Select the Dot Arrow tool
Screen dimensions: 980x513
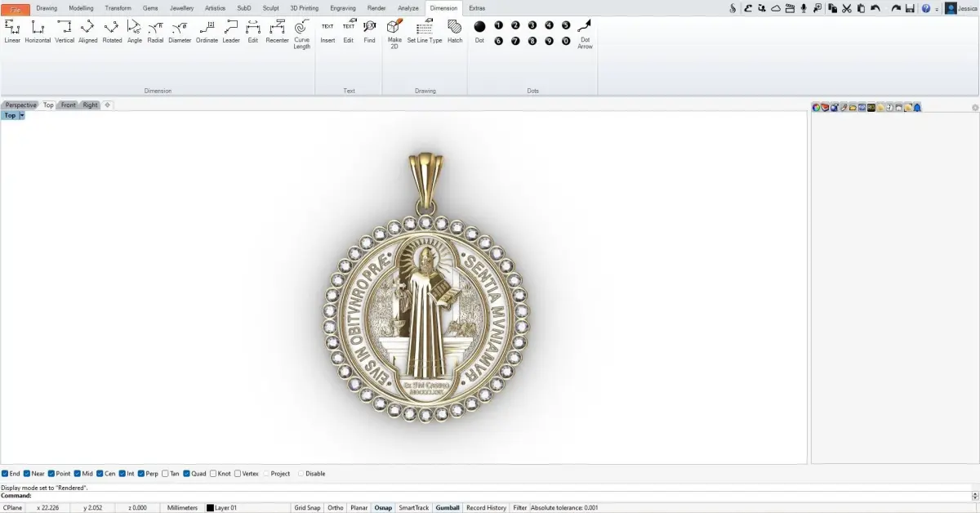pyautogui.click(x=585, y=34)
